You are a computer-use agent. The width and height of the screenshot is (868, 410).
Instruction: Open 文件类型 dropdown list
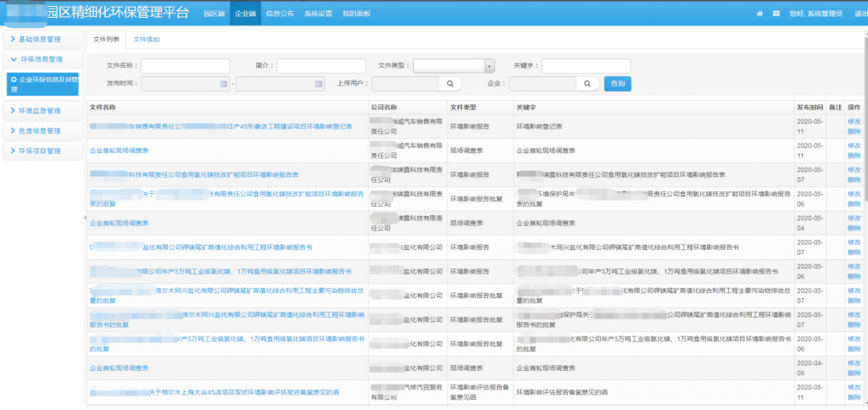tap(489, 65)
